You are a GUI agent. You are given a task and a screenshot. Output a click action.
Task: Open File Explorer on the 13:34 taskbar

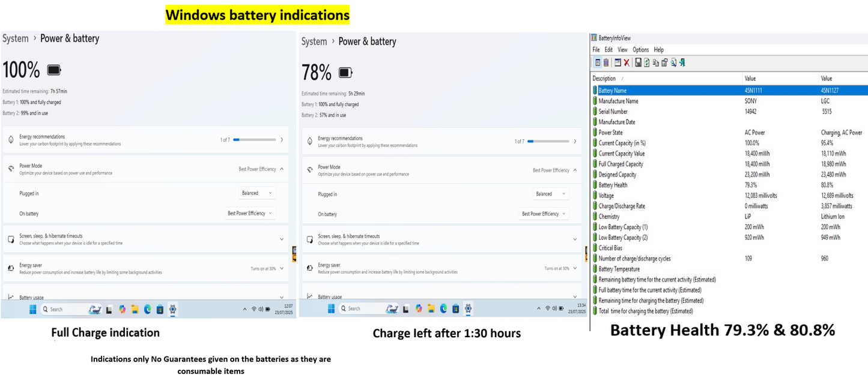pos(431,308)
